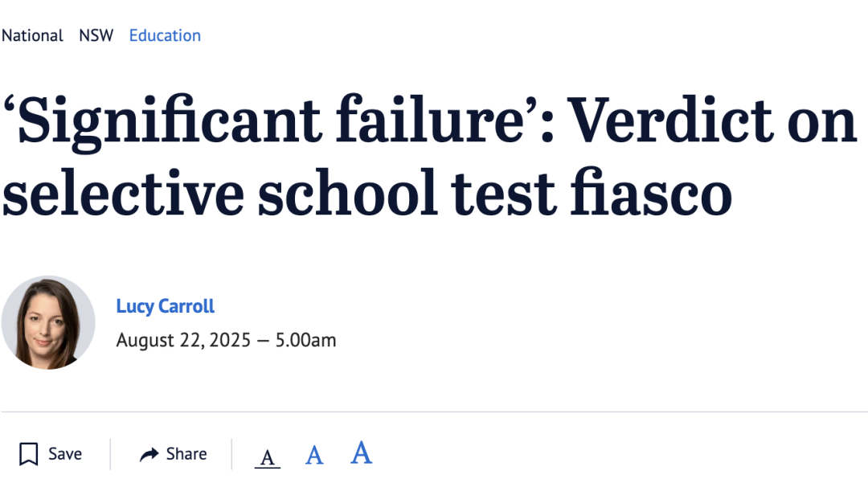The width and height of the screenshot is (868, 483).
Task: Click the 5.00am publish time
Action: 306,340
